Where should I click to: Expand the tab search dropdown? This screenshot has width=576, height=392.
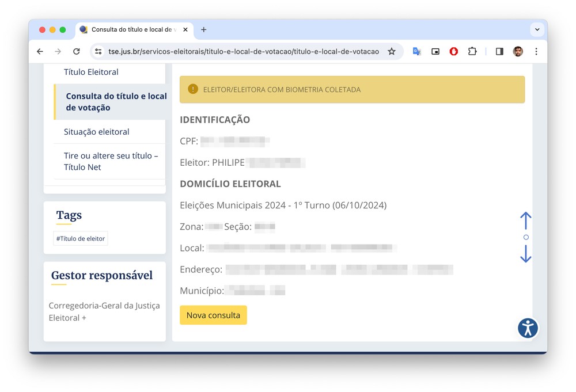537,29
